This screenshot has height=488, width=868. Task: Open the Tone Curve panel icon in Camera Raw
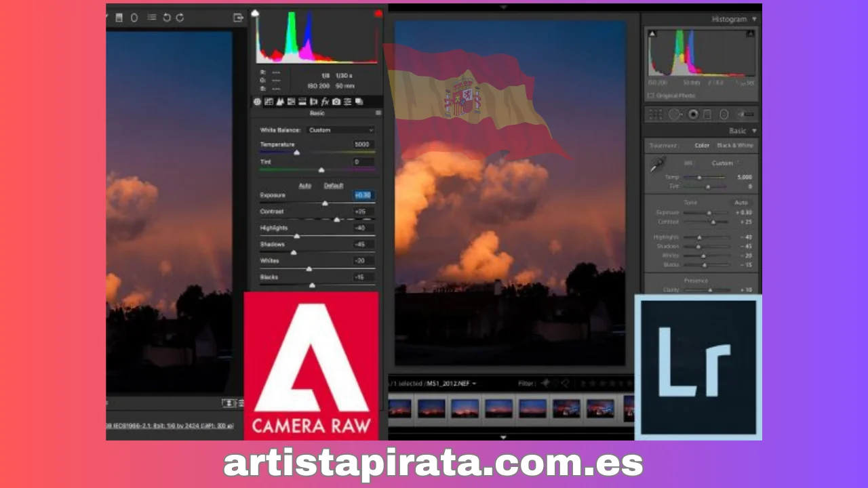click(x=269, y=102)
